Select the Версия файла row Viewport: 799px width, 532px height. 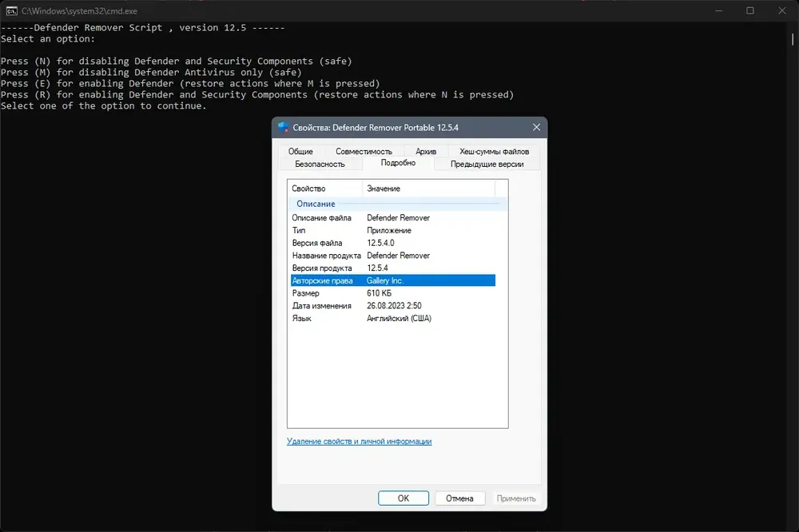coord(393,243)
